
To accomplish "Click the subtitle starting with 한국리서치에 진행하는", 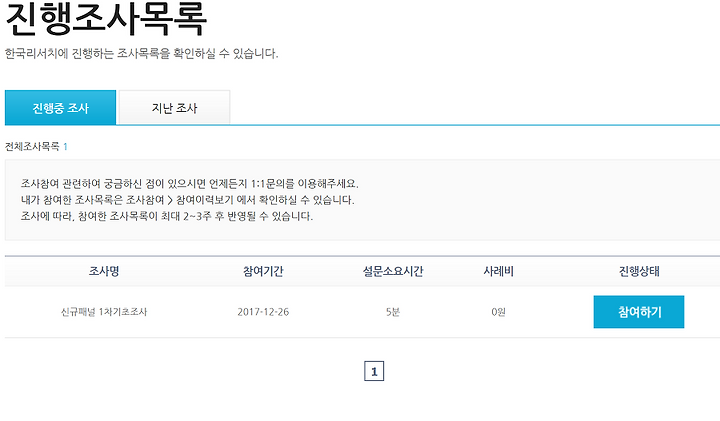I will 141,53.
